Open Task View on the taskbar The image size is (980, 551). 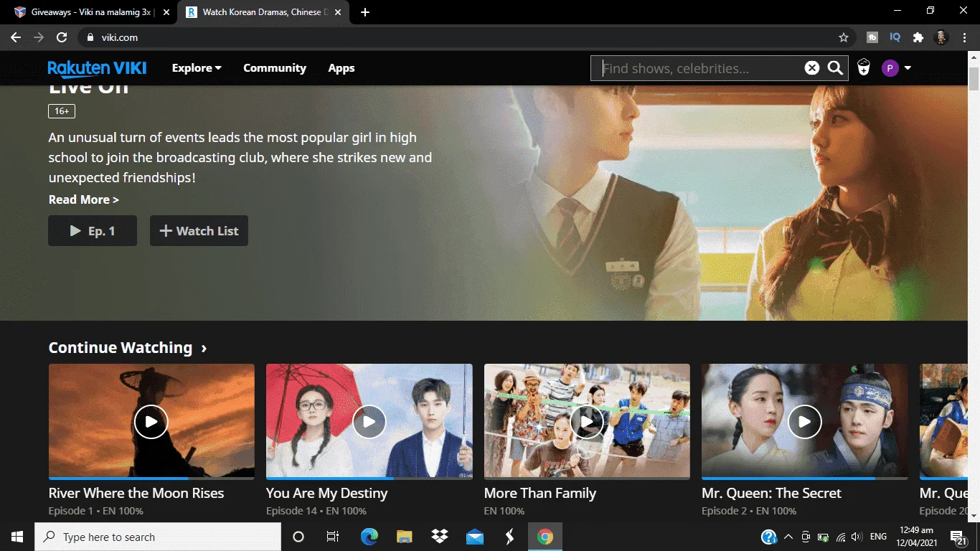tap(333, 537)
